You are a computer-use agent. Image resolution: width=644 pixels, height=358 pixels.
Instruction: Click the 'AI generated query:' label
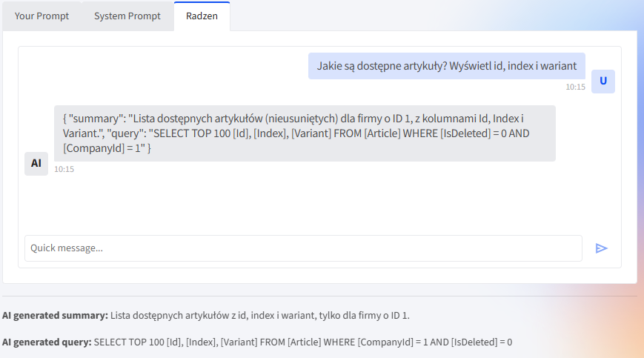[47, 342]
